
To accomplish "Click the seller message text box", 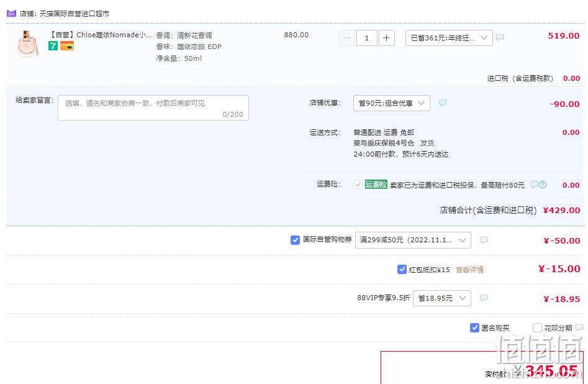I will 153,107.
